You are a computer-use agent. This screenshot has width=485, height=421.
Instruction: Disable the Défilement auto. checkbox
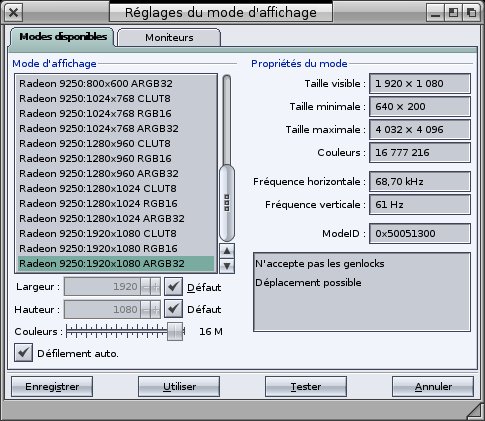(x=23, y=353)
